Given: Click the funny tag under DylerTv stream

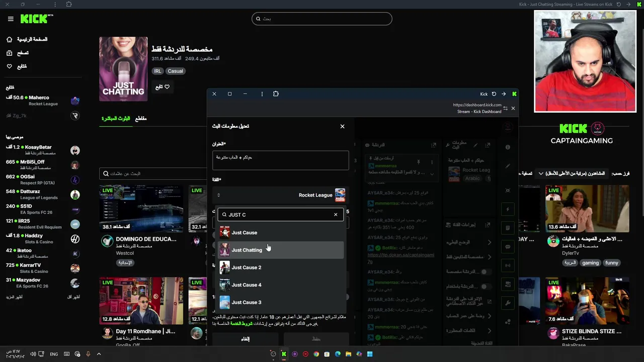Looking at the screenshot, I should pos(612,263).
